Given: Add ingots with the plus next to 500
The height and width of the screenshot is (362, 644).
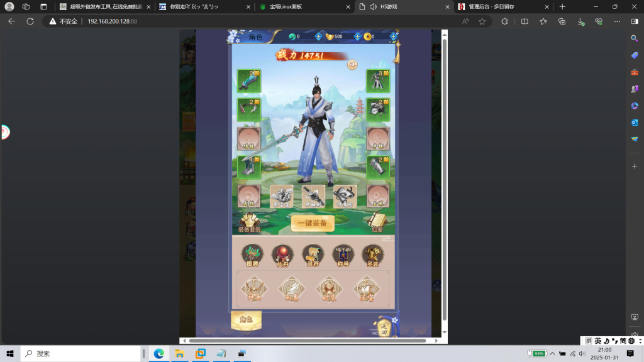Looking at the screenshot, I should click(357, 36).
